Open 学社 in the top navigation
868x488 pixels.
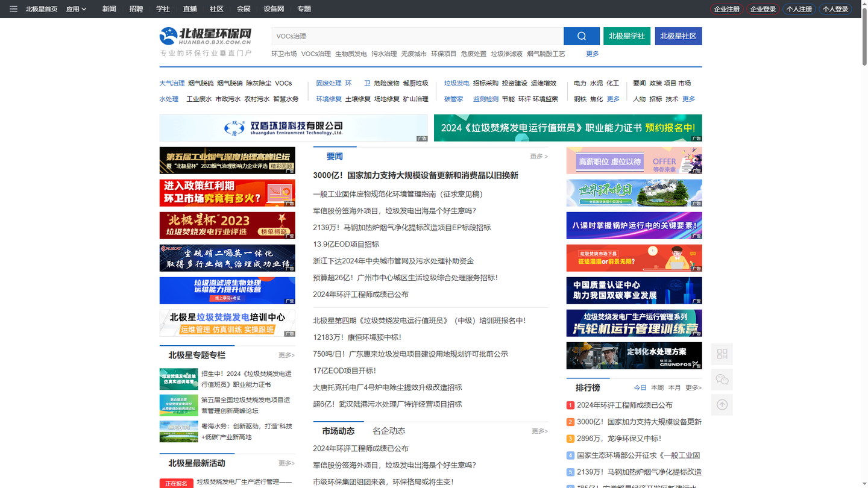tap(163, 9)
